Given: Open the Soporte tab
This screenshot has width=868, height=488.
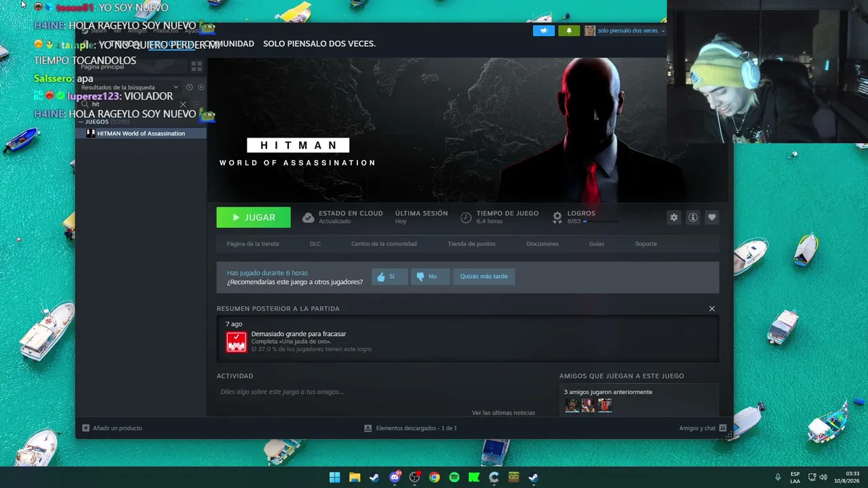Looking at the screenshot, I should pos(646,244).
